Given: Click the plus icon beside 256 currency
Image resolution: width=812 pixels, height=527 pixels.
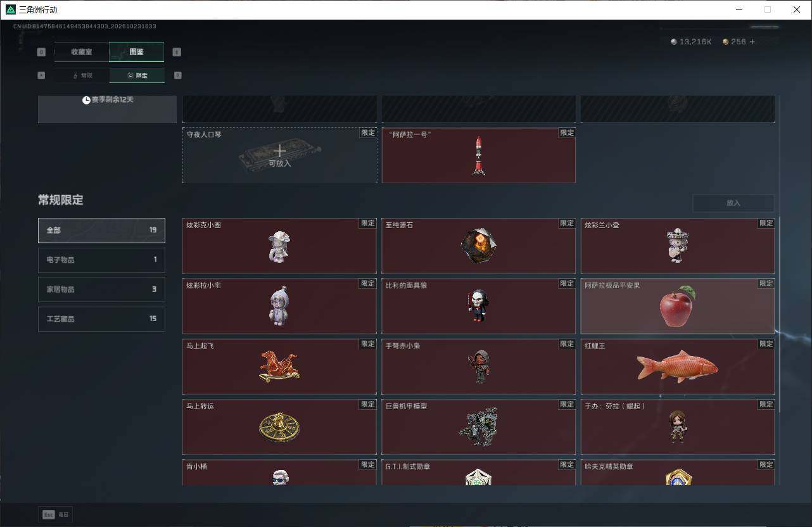Looking at the screenshot, I should point(752,42).
